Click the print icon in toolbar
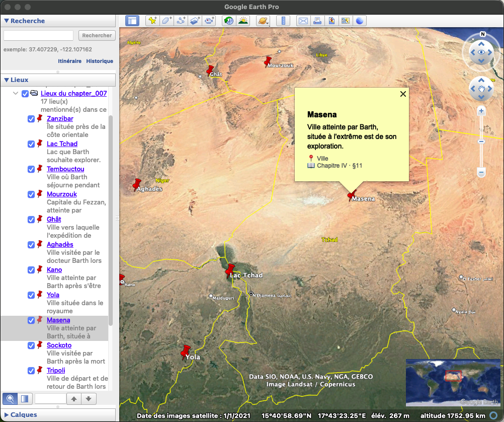 click(x=317, y=21)
